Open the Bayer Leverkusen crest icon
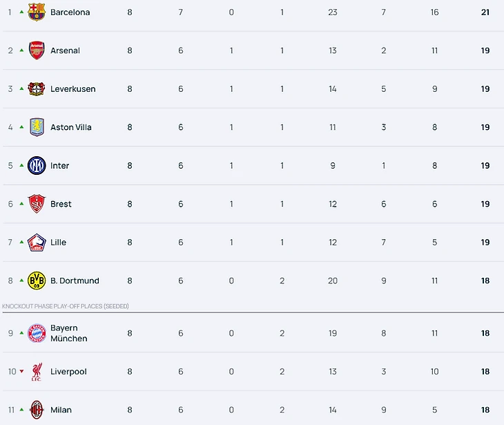 pos(37,89)
